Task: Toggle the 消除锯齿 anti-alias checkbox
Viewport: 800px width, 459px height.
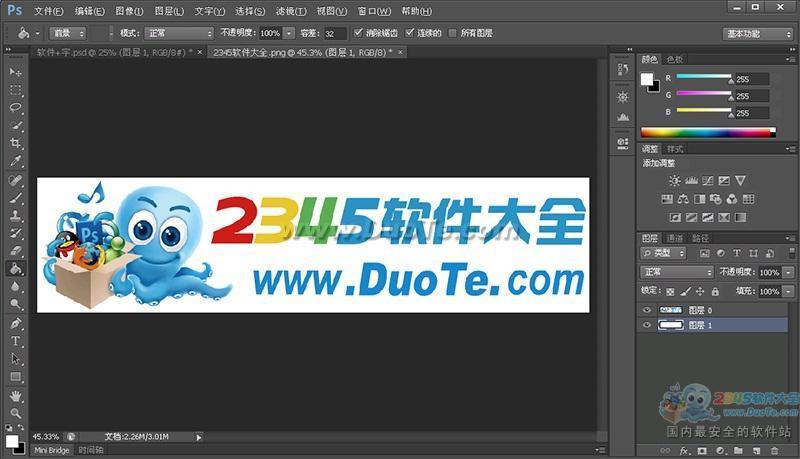Action: click(x=358, y=33)
